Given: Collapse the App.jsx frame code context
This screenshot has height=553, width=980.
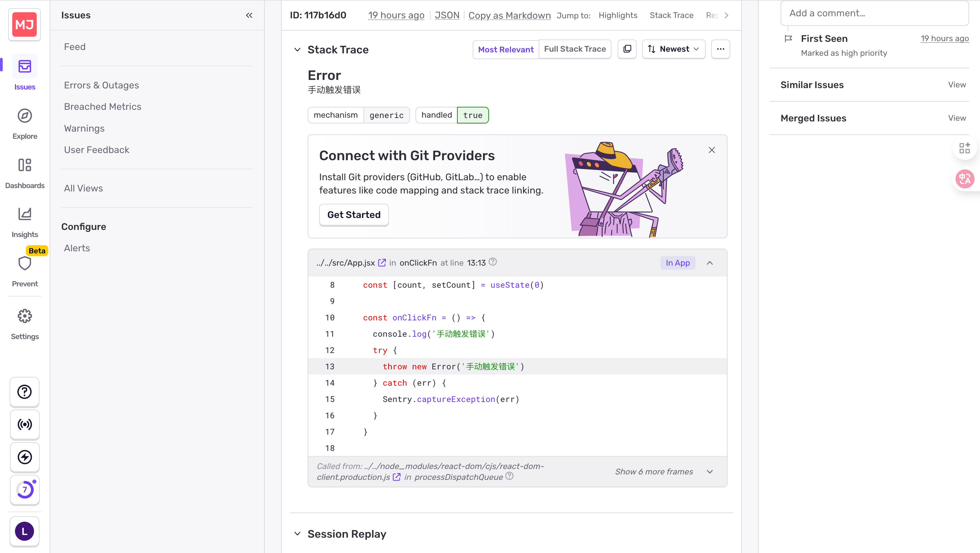Looking at the screenshot, I should (x=710, y=263).
